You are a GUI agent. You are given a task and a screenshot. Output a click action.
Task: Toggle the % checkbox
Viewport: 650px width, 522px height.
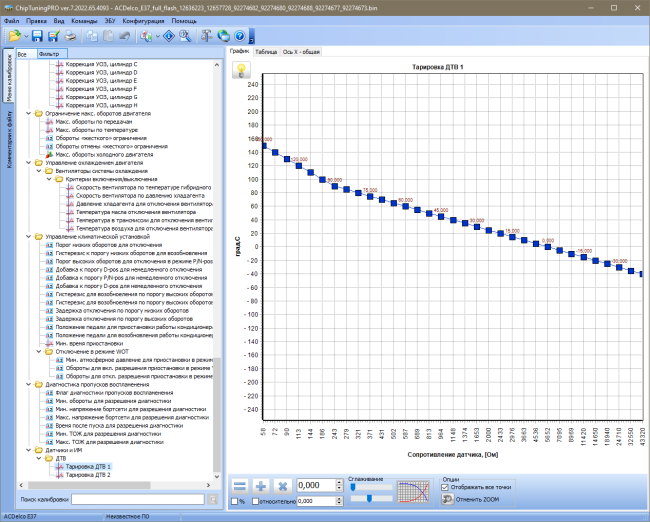pyautogui.click(x=235, y=501)
